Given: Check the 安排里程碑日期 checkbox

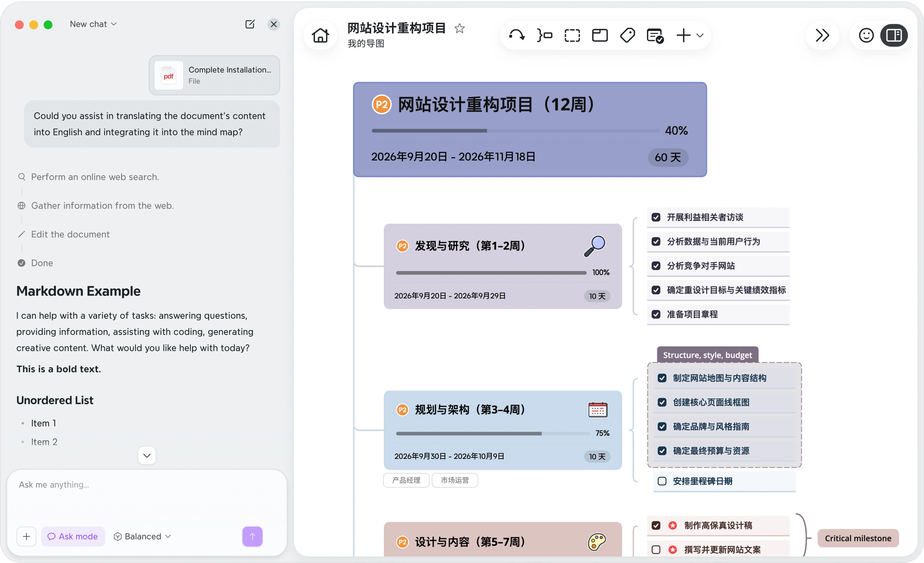Looking at the screenshot, I should (x=662, y=481).
